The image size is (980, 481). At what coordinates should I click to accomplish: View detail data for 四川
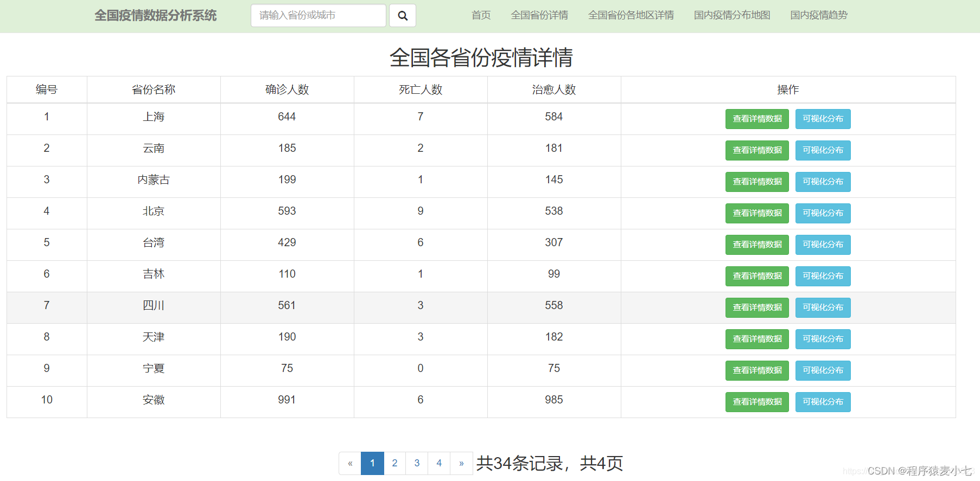pyautogui.click(x=757, y=308)
